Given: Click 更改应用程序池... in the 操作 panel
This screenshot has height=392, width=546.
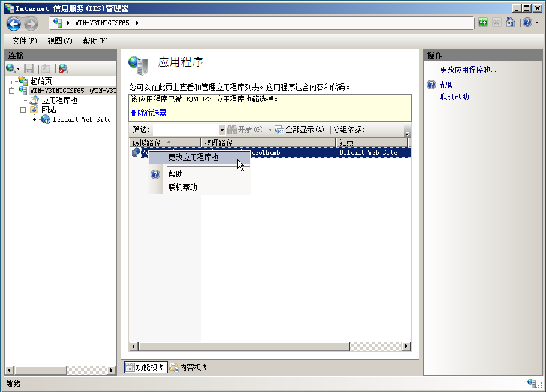Looking at the screenshot, I should pyautogui.click(x=470, y=70).
